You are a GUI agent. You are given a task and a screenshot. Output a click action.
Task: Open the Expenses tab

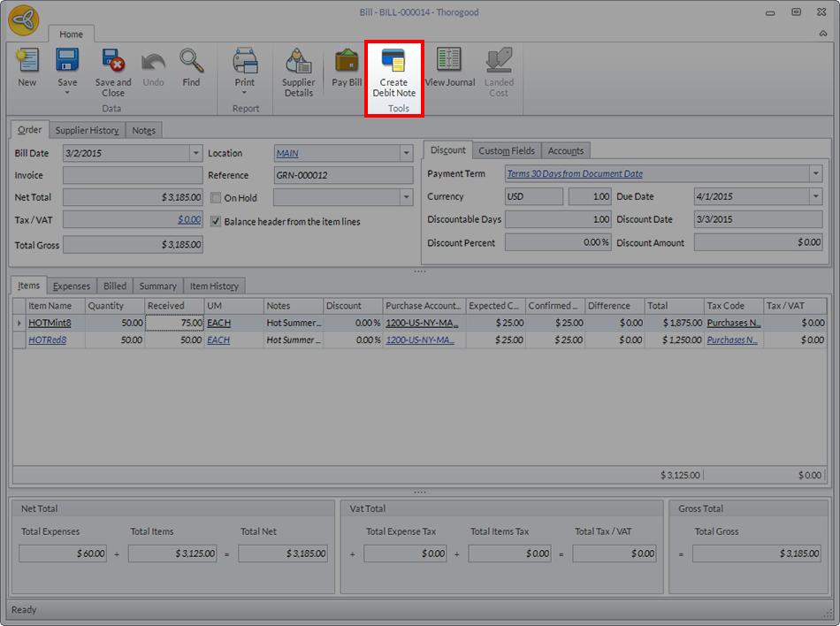(x=72, y=286)
